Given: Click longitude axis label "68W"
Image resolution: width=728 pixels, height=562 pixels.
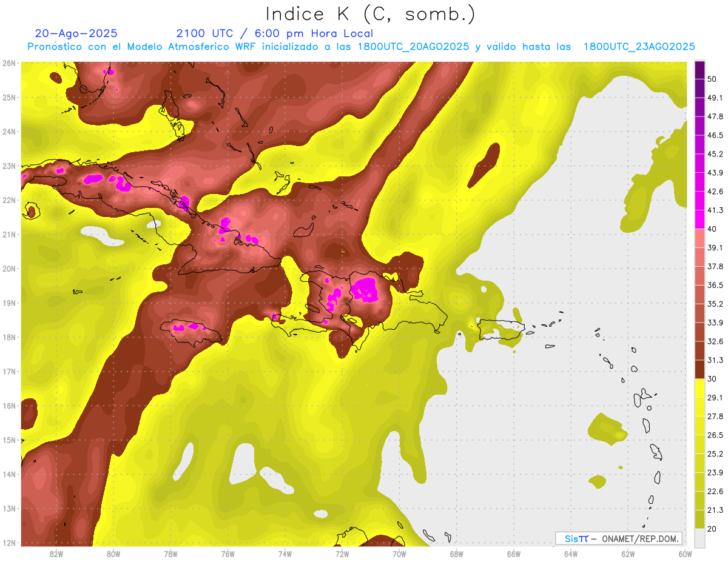Looking at the screenshot, I should coord(457,554).
